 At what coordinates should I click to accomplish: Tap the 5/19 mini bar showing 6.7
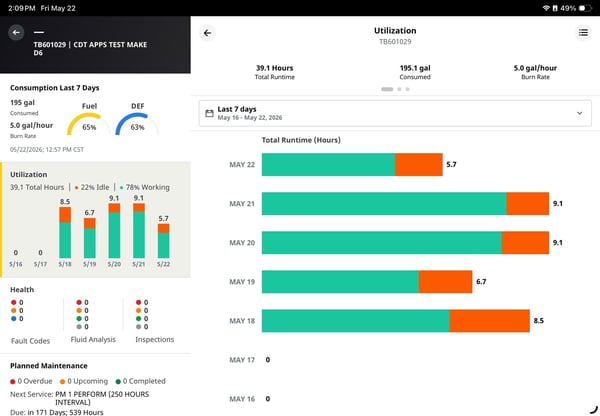[x=90, y=238]
